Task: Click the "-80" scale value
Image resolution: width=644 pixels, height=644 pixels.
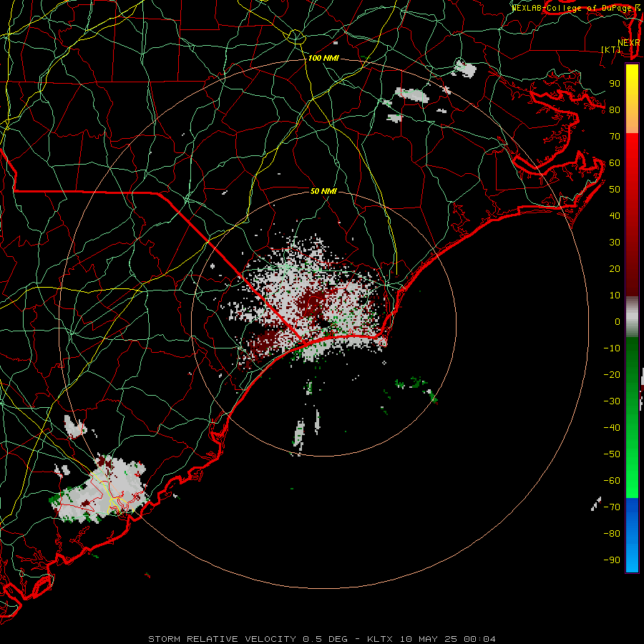Action: point(612,534)
